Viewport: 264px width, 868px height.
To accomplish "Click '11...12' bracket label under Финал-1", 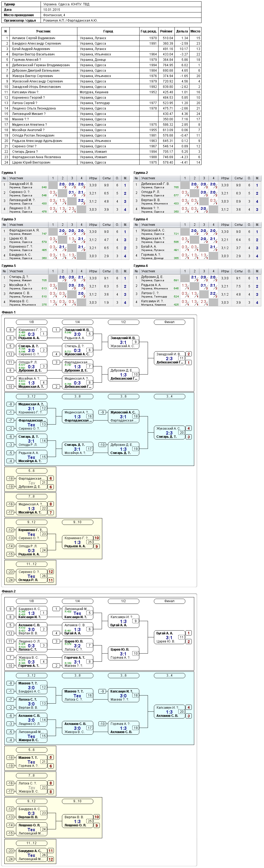I will tap(31, 564).
